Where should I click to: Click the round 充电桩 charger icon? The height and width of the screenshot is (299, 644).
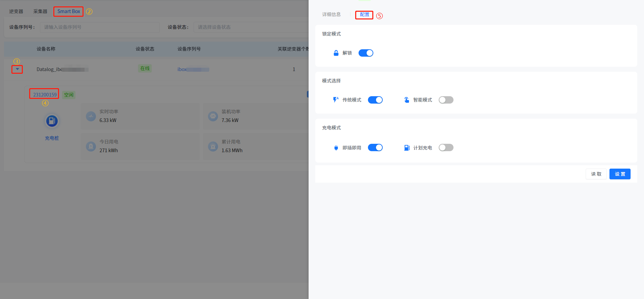pos(52,121)
